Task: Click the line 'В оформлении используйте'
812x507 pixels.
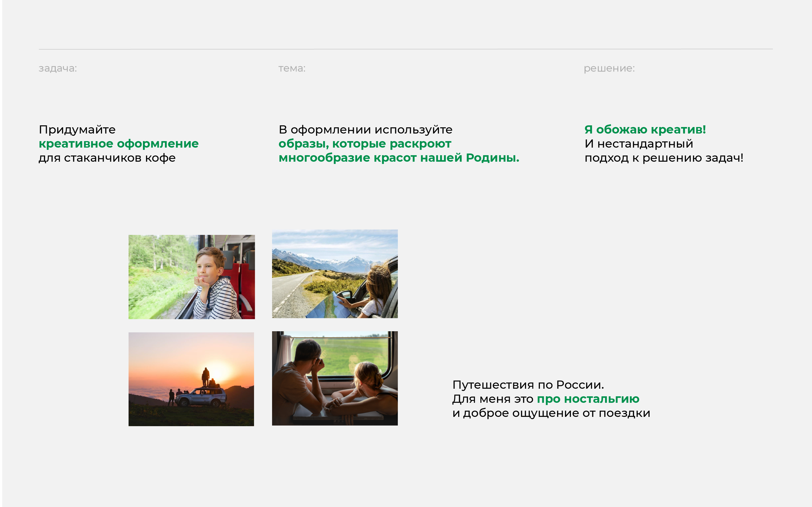Action: click(x=365, y=130)
